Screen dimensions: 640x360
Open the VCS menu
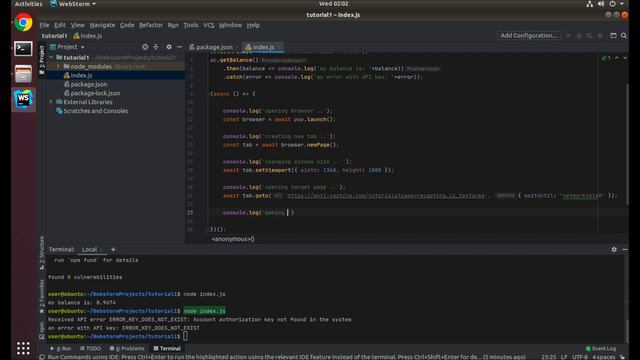[x=209, y=25]
